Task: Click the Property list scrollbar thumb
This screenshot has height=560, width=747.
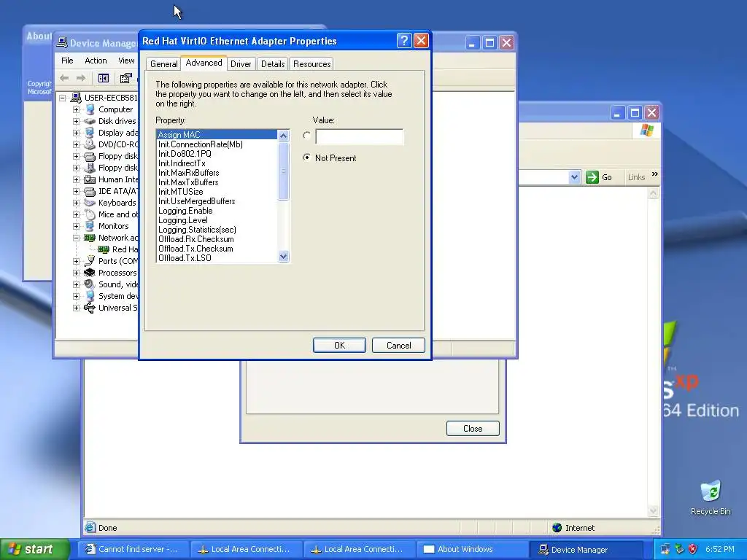Action: (284, 171)
